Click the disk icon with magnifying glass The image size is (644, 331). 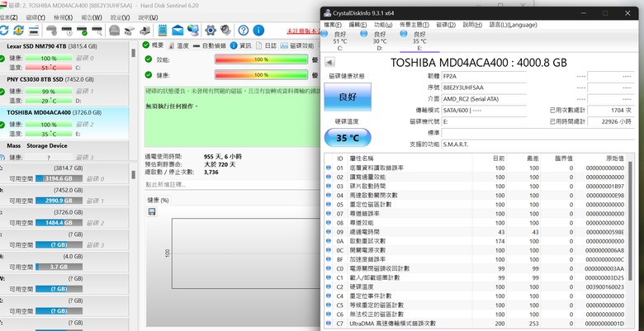pyautogui.click(x=97, y=30)
